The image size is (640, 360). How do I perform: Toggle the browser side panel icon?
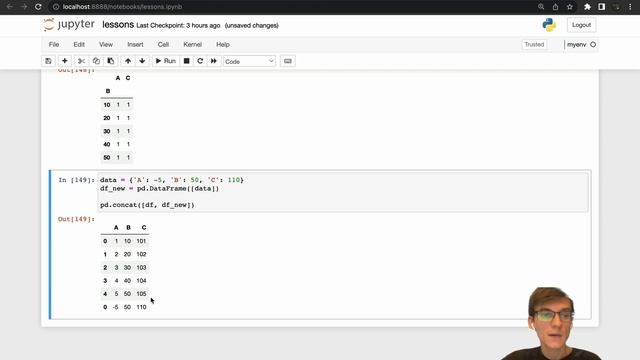(602, 7)
